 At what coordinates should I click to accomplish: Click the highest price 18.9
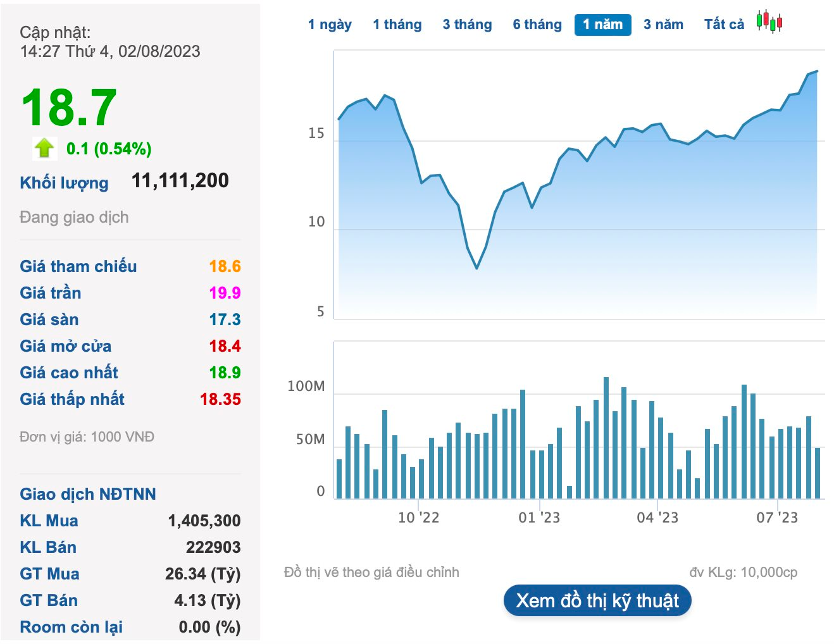pos(225,373)
